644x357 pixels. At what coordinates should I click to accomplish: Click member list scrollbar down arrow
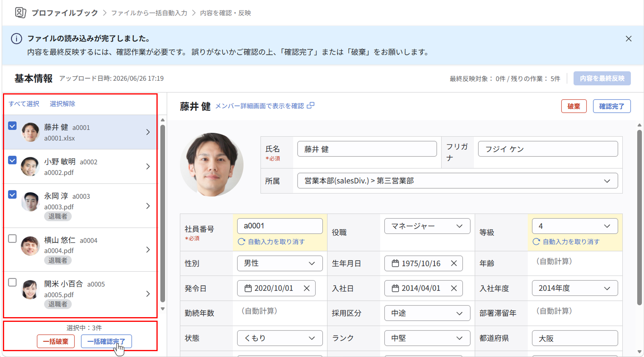163,309
